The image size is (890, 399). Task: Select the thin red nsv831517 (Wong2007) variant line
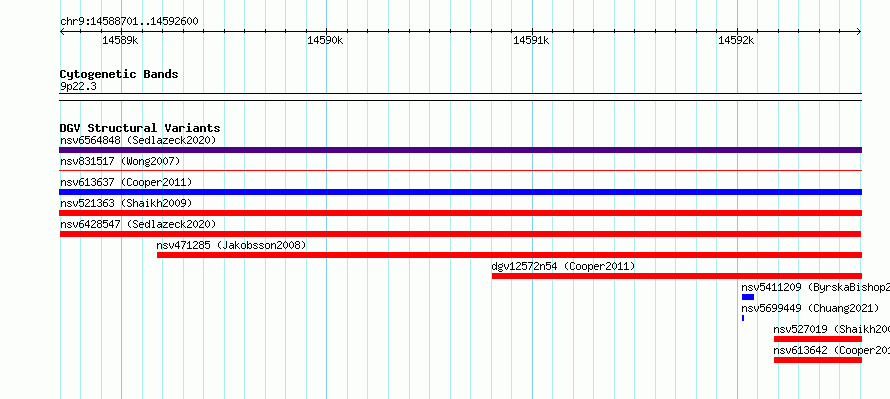click(460, 170)
